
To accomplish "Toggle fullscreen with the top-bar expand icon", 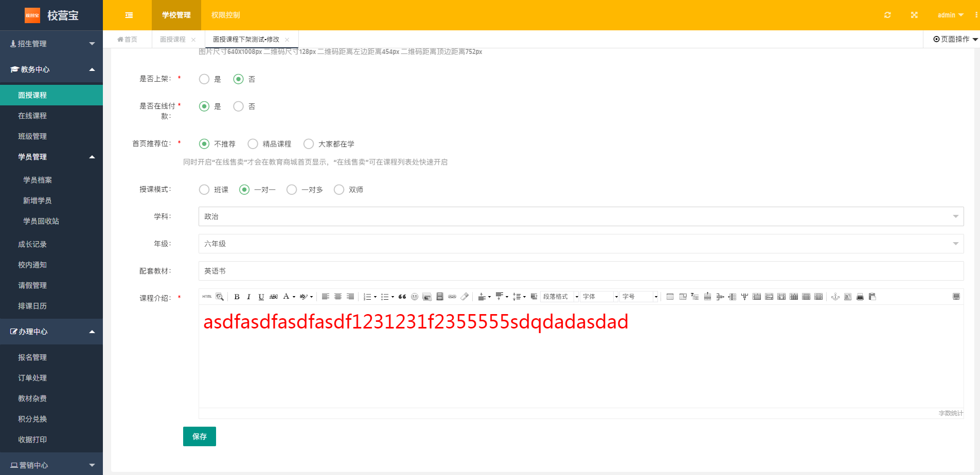I will point(914,15).
